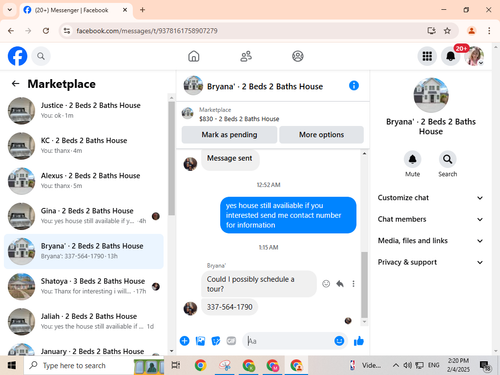Show hidden system tray icons
The height and width of the screenshot is (375, 500).
click(396, 365)
